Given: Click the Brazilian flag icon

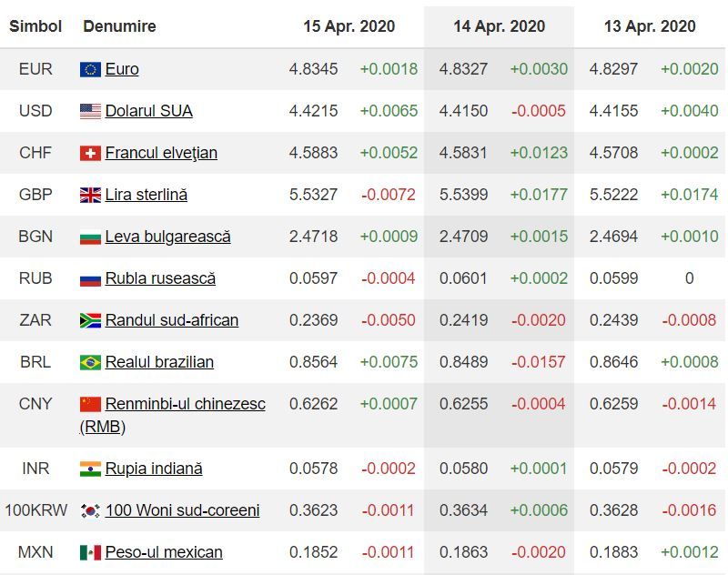Looking at the screenshot, I should coord(90,362).
